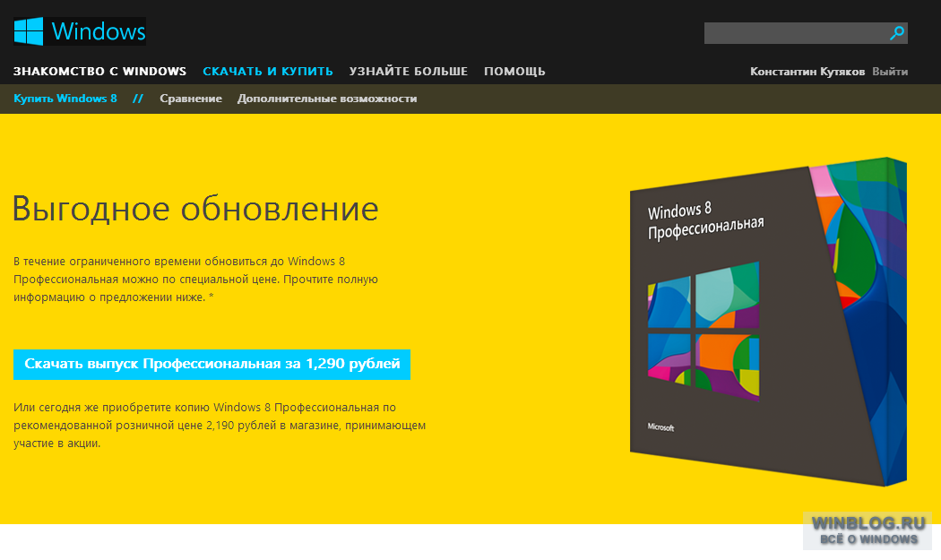Click the user name Константин Кутяков
Image resolution: width=941 pixels, height=560 pixels.
[x=807, y=72]
